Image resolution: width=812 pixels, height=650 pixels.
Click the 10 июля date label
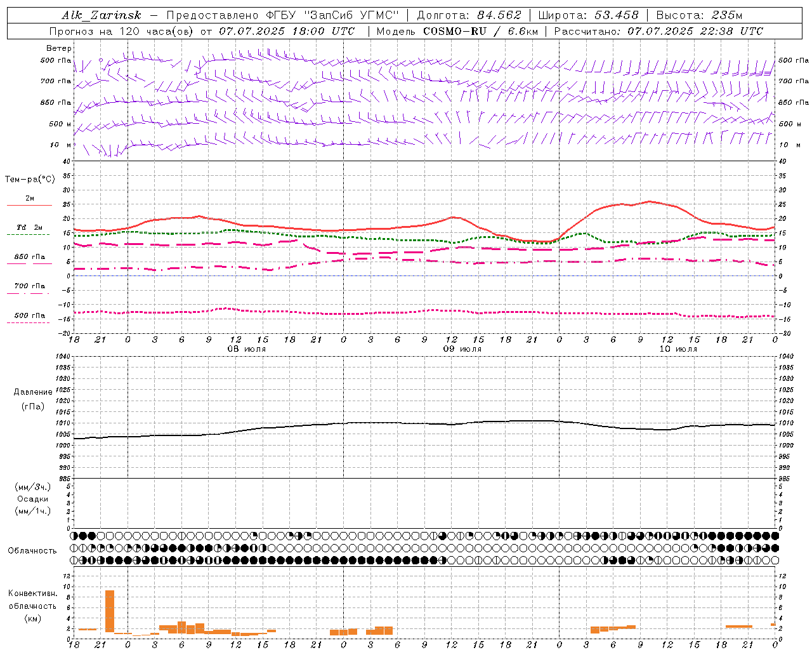678,349
